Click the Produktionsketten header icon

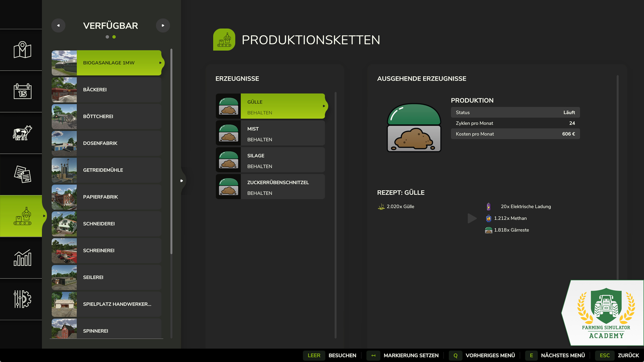pos(224,39)
